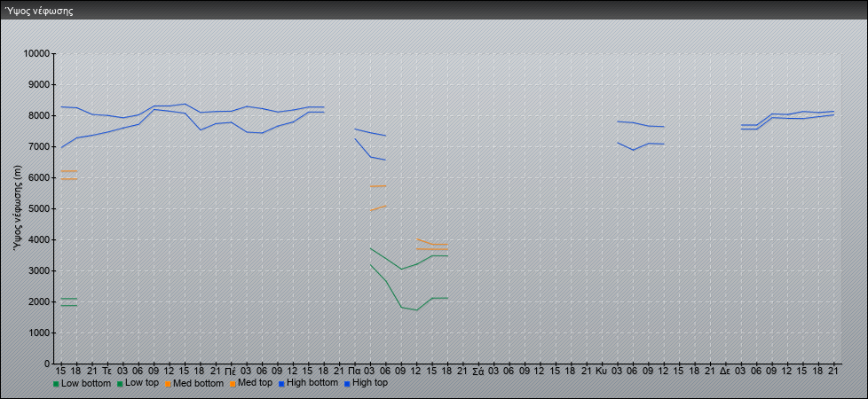Click the 10000 y-axis label

[x=36, y=54]
